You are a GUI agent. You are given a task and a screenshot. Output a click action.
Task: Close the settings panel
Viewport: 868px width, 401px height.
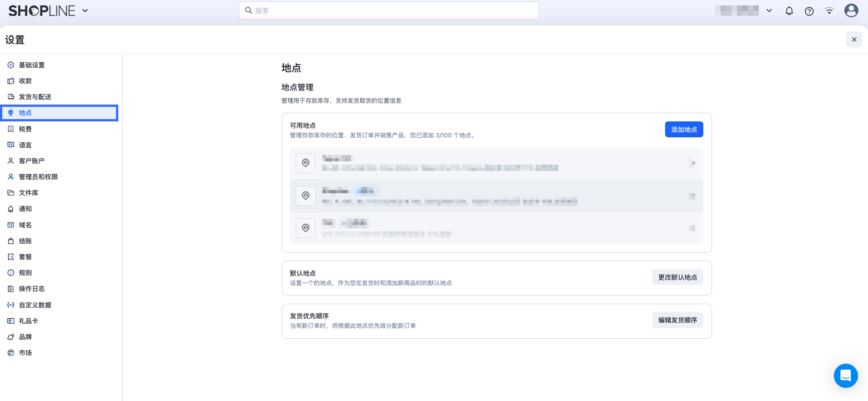coord(854,40)
